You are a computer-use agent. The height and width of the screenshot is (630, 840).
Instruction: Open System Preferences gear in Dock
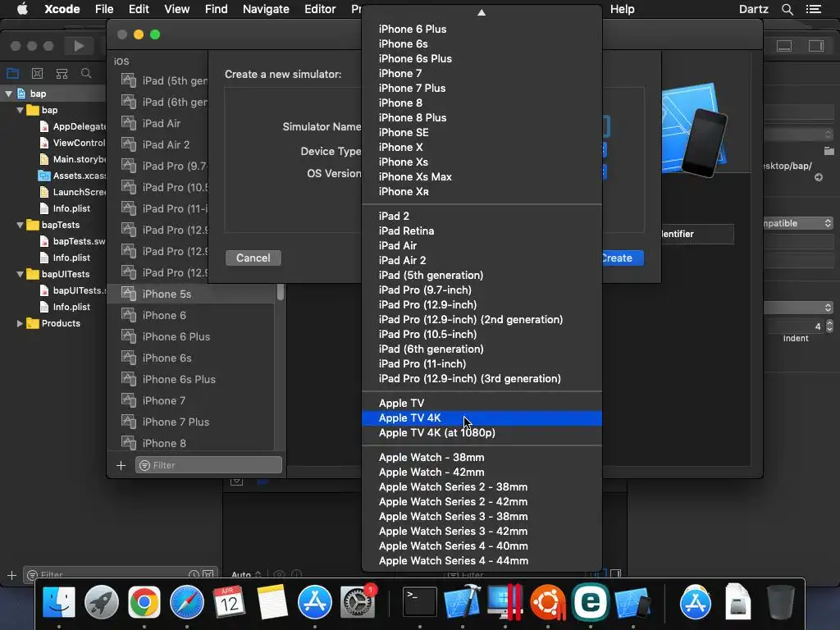358,602
